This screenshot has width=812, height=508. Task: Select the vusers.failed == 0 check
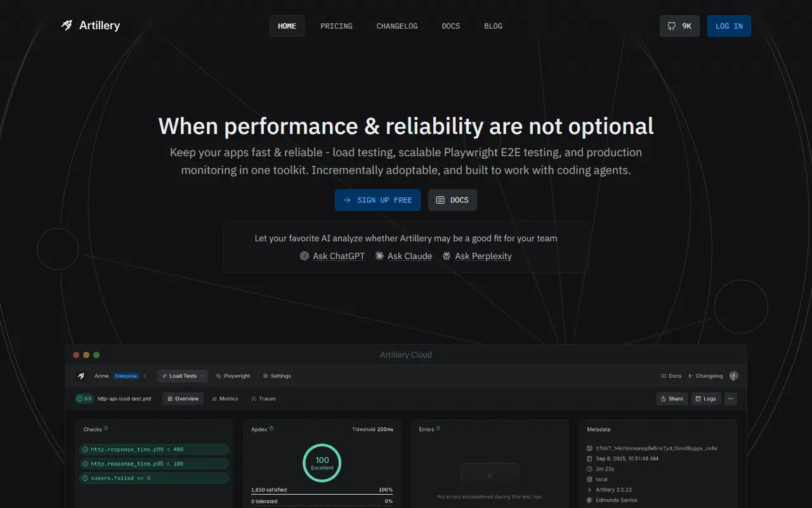(154, 478)
